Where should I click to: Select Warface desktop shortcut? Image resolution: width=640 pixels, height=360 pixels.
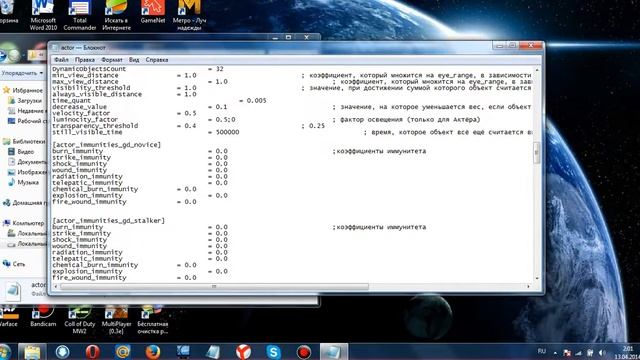click(x=8, y=317)
